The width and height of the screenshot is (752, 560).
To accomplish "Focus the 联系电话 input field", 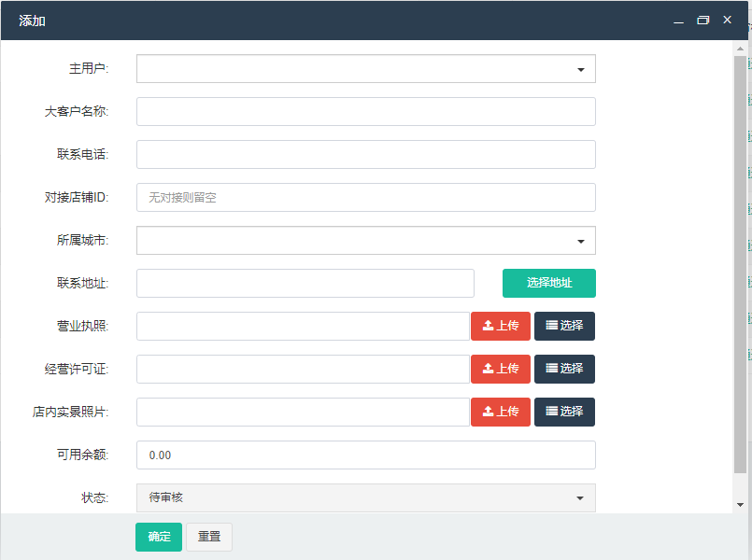I will 366,154.
